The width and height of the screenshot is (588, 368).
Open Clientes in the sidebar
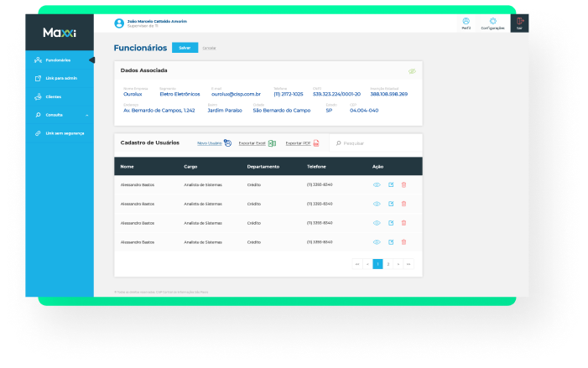[53, 96]
